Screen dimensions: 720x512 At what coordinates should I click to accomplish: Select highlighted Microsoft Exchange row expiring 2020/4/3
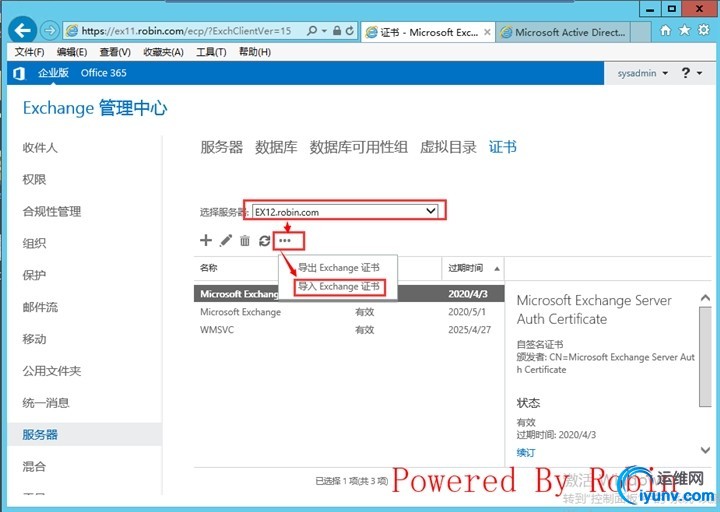[349, 294]
